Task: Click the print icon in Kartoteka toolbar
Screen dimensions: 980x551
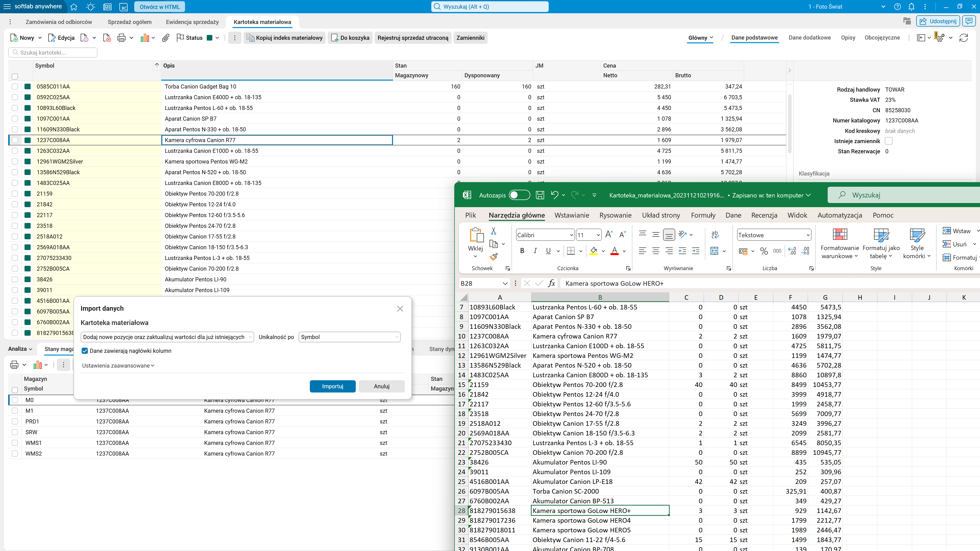Action: [x=121, y=38]
